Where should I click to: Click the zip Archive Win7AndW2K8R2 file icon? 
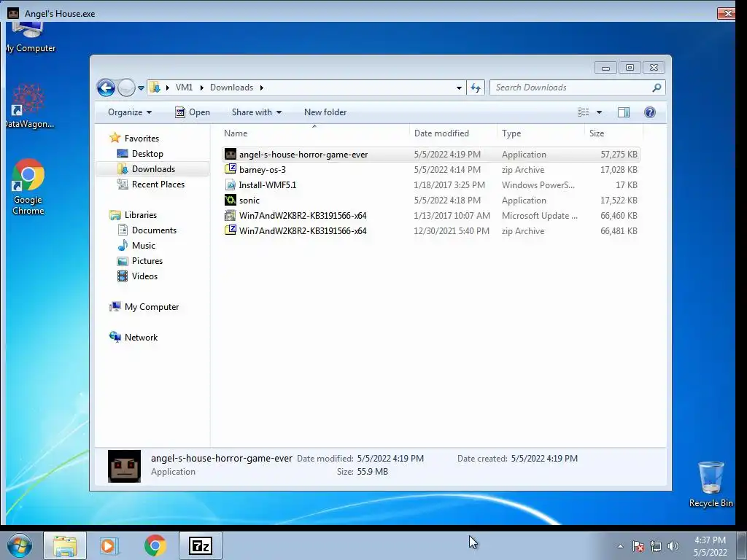click(x=231, y=230)
